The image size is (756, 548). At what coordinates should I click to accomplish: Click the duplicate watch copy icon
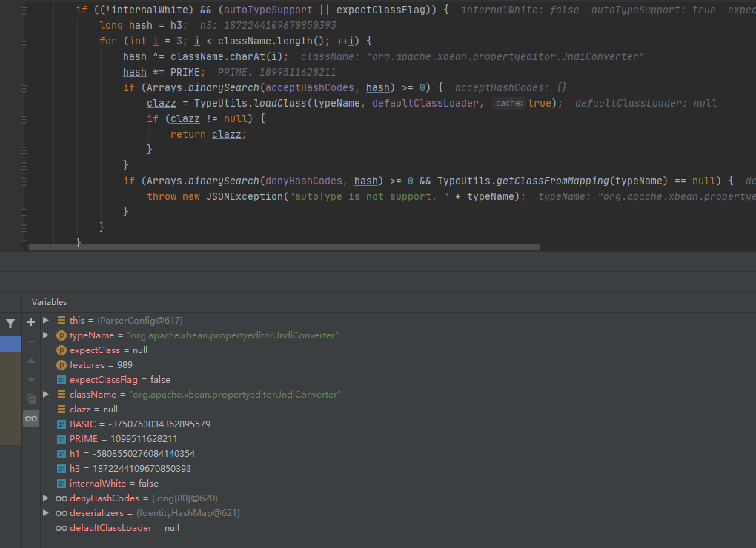31,398
